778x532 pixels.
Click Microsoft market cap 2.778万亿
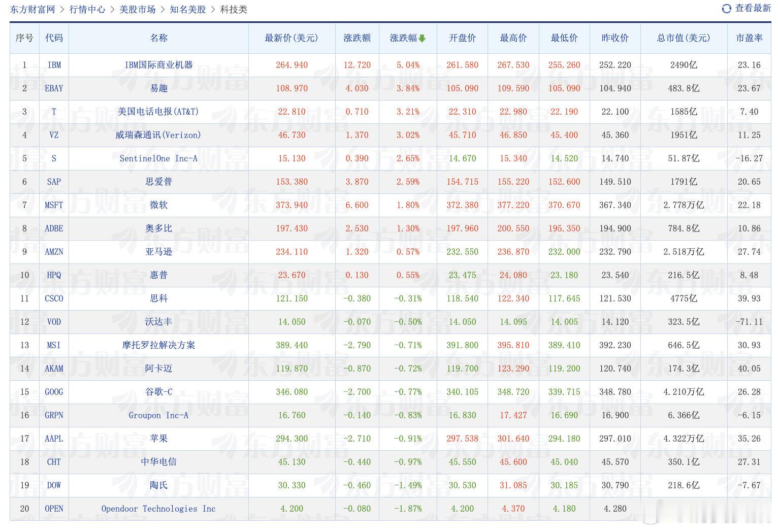pyautogui.click(x=684, y=205)
